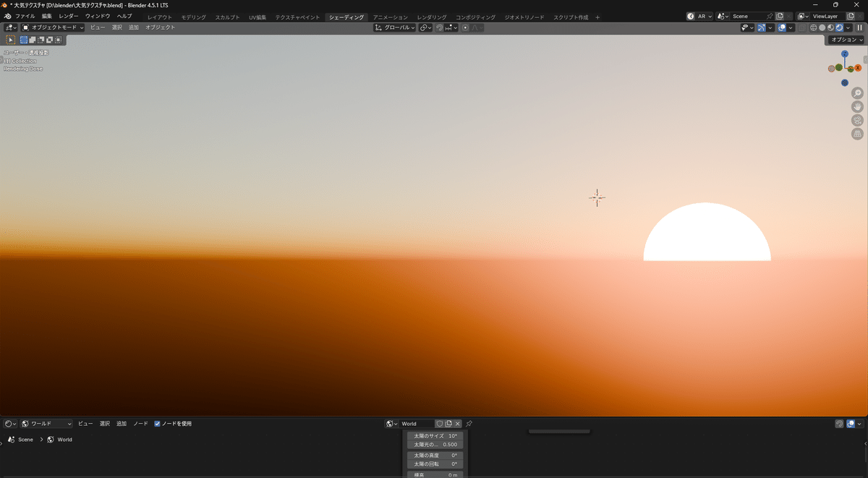Toggle X-ray mode button

801,27
